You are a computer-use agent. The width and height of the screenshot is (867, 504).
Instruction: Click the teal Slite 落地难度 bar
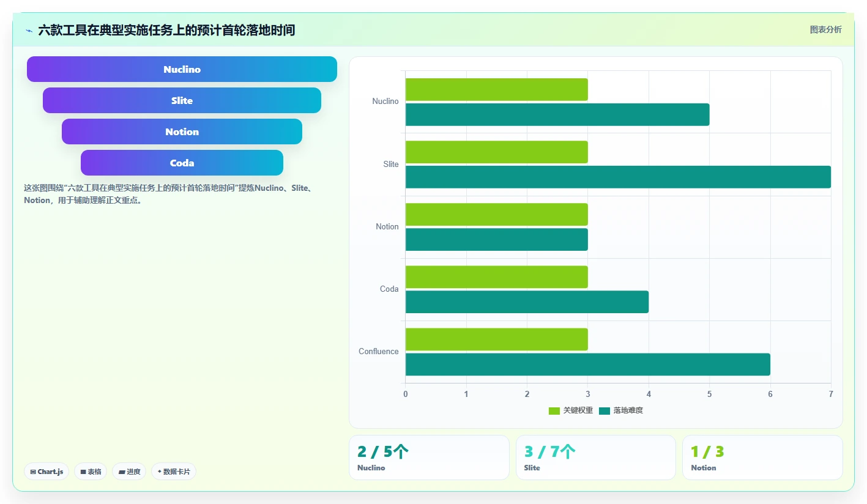(x=618, y=177)
